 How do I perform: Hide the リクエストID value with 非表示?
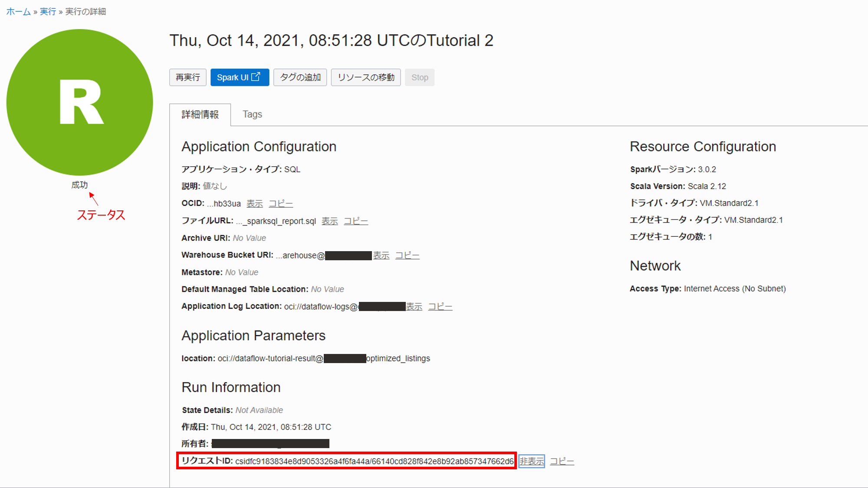(x=532, y=461)
